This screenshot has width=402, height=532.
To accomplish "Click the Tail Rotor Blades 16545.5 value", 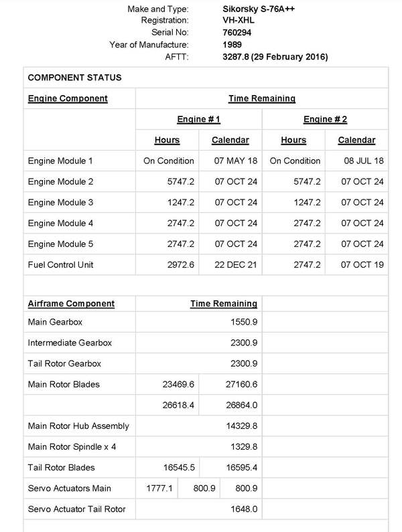I will click(x=178, y=468).
